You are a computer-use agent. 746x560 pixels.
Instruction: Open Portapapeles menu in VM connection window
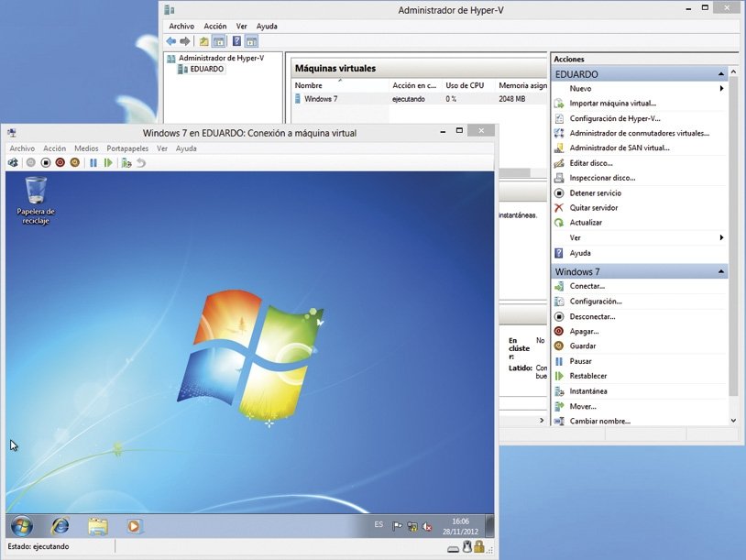tap(127, 148)
